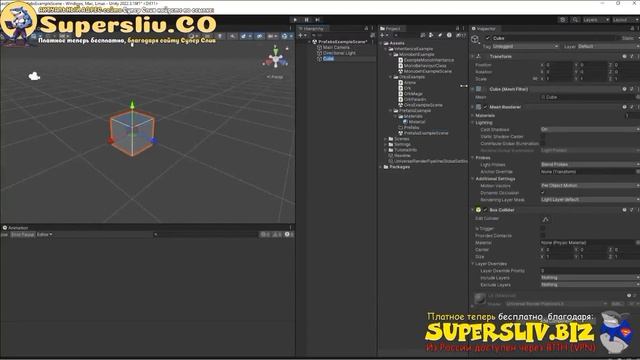Open the Cast Shadows dropdown
Screen dimensions: 640x360
590,129
